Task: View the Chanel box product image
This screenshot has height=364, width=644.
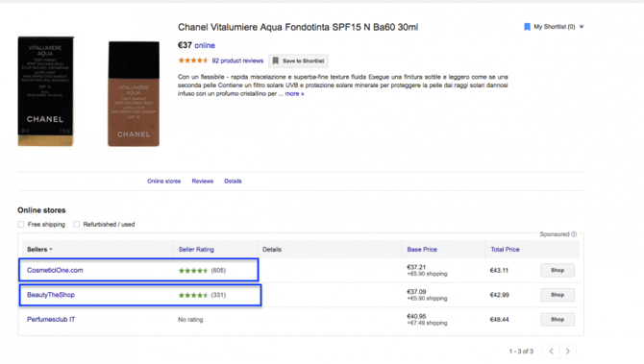Action: (45, 91)
